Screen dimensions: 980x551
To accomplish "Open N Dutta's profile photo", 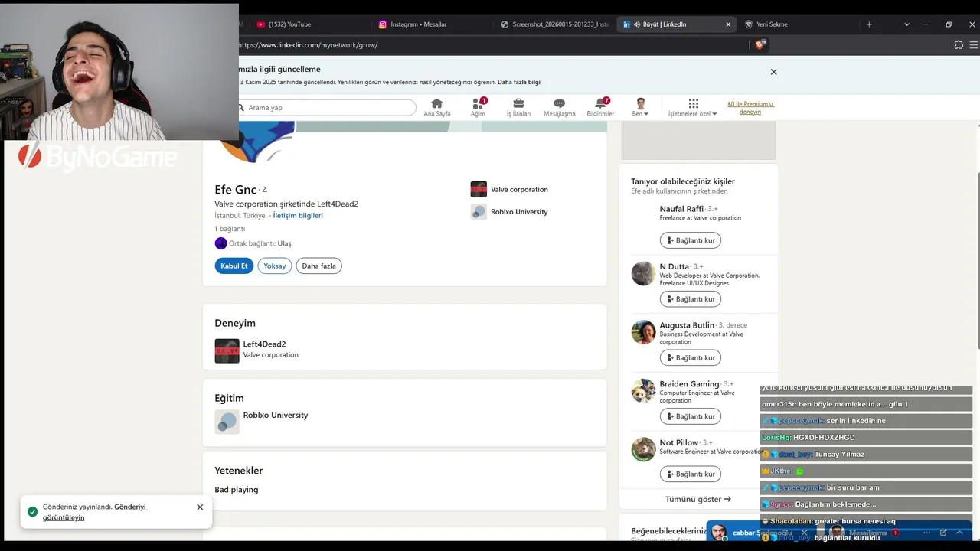I will pos(643,273).
